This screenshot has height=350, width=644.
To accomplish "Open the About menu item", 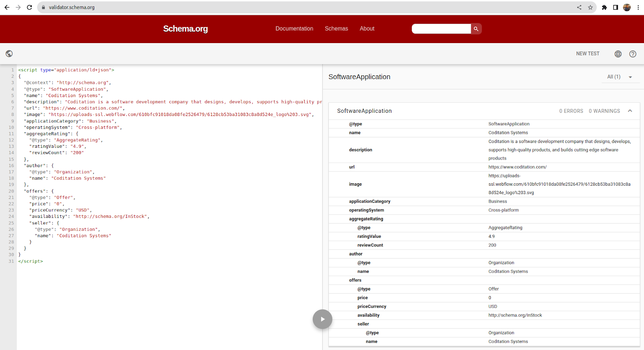I will click(367, 29).
